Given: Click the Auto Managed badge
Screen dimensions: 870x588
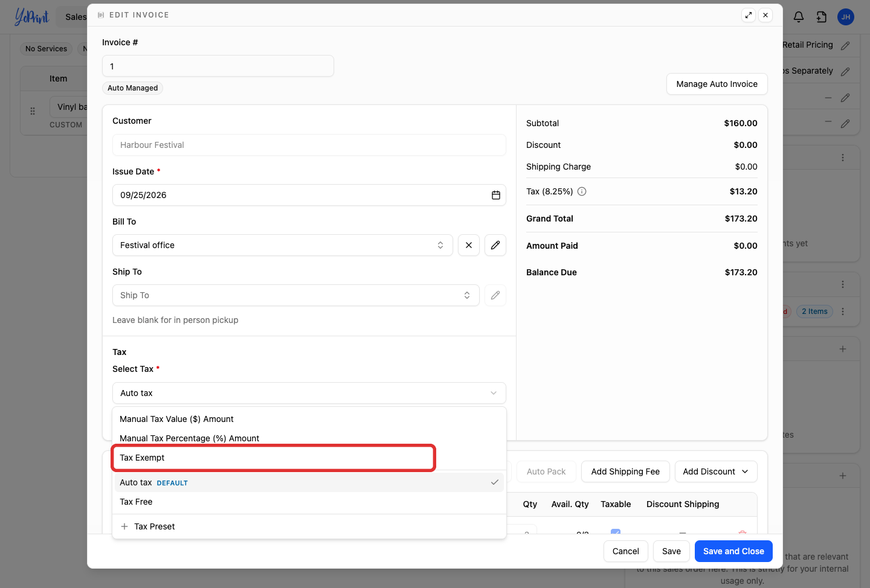Looking at the screenshot, I should click(132, 88).
